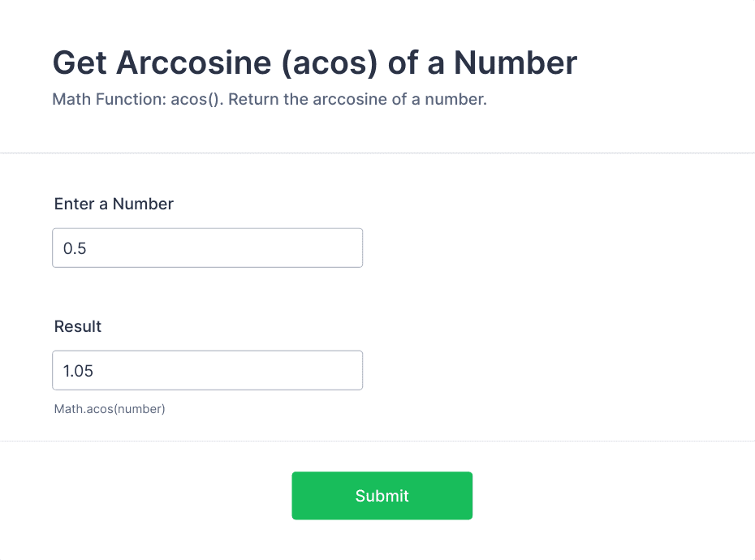Click the border of the Result field
The width and height of the screenshot is (755, 560).
[x=207, y=351]
